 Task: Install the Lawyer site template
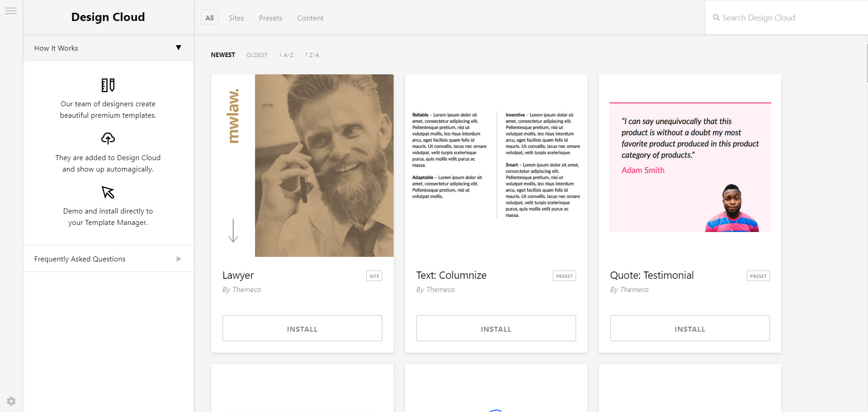(302, 329)
